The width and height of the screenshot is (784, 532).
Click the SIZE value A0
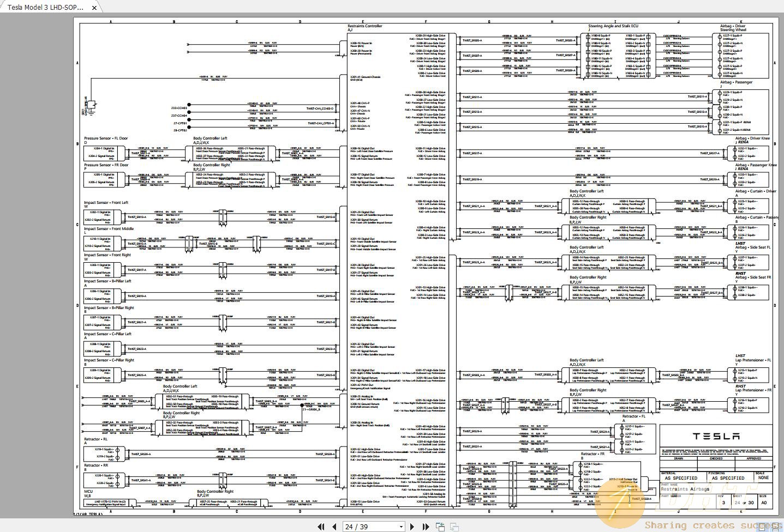764,503
